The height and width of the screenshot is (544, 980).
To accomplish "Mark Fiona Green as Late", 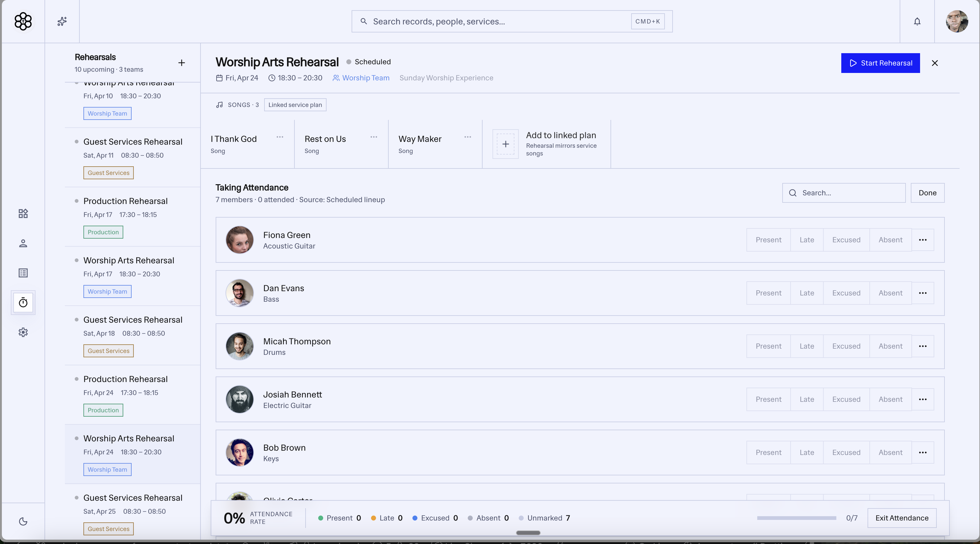I will (806, 240).
